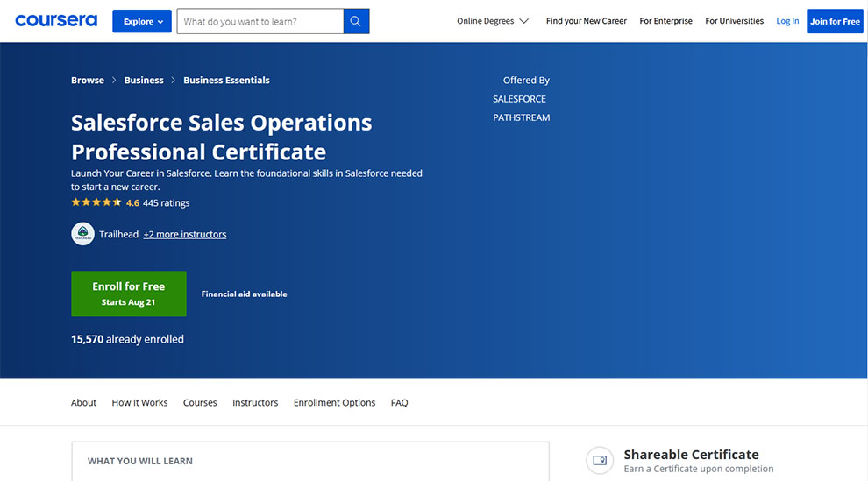
Task: Click the 'Salesforce Sales Operations Professional Certificate' title
Action: tap(222, 137)
